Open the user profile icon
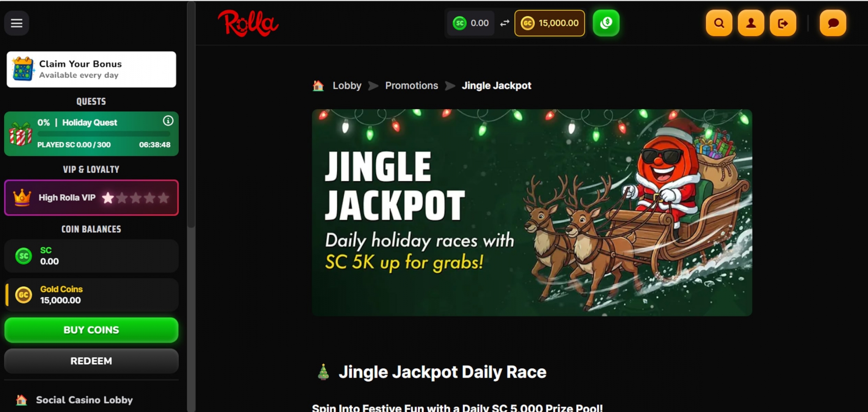 751,23
